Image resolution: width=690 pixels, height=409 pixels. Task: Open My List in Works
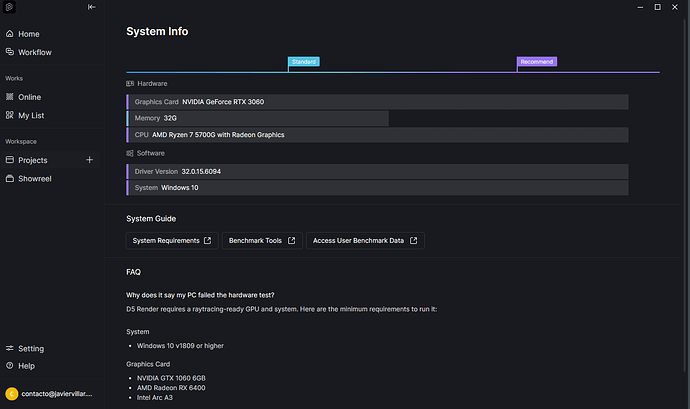[x=31, y=115]
